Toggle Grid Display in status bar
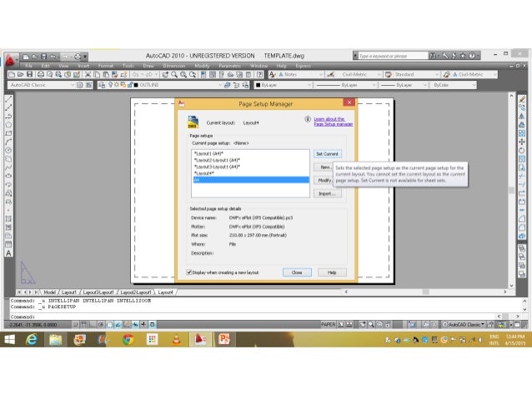Viewport: 532px width, 399px height. [x=83, y=324]
